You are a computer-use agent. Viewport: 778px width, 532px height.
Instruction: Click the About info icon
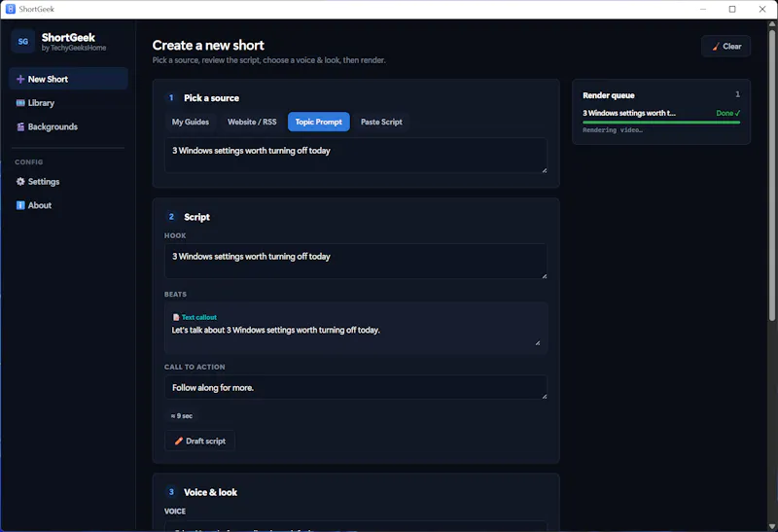pyautogui.click(x=20, y=205)
